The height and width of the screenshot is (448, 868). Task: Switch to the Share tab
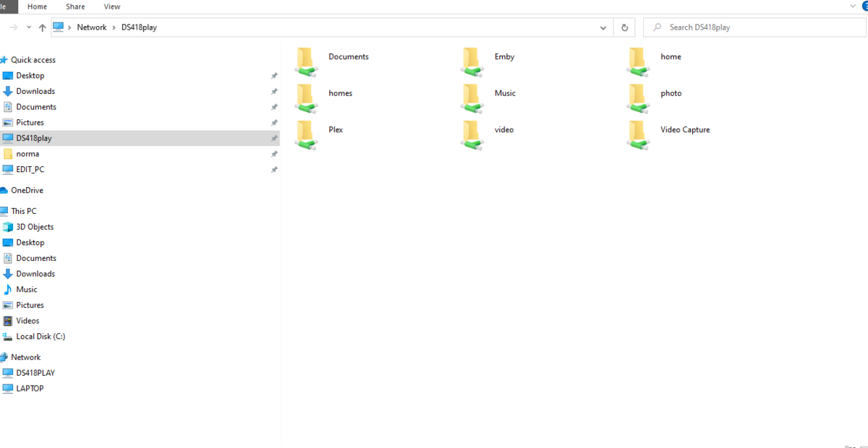pos(75,7)
